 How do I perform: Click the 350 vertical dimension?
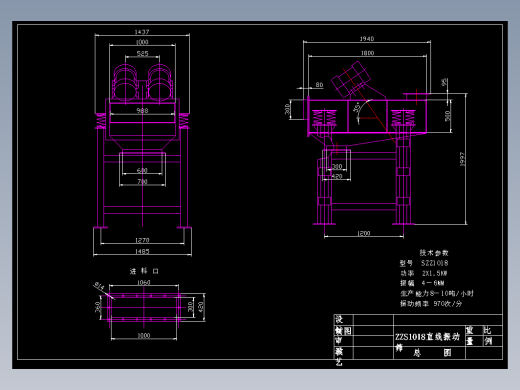(x=97, y=307)
